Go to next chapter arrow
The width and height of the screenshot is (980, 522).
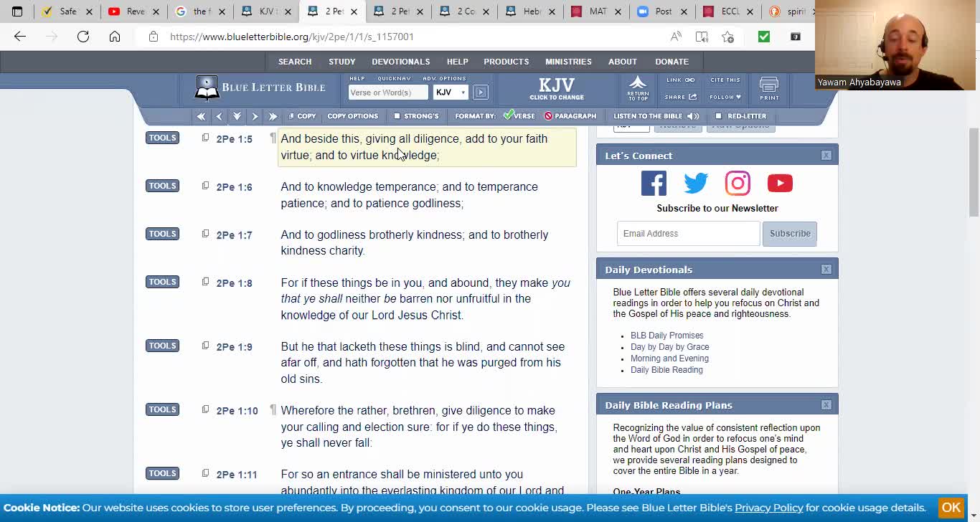(x=255, y=116)
